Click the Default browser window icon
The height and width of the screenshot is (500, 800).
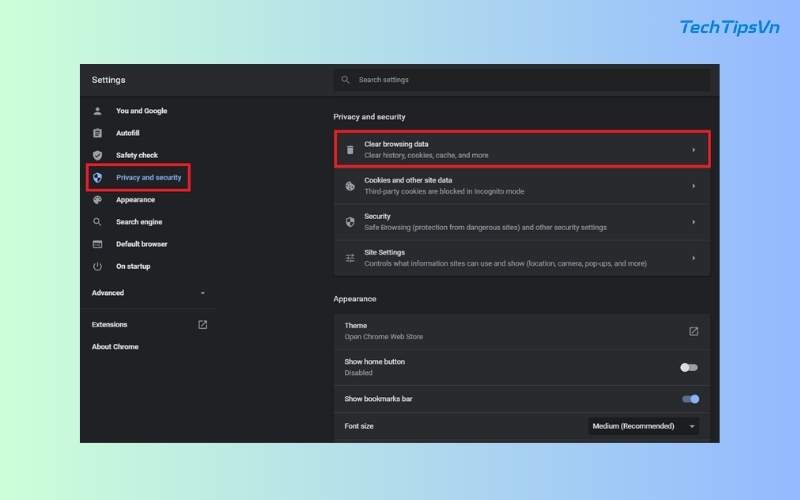97,244
